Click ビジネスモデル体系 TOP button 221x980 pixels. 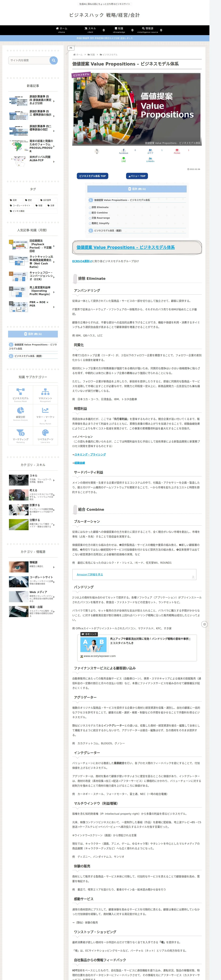[x=93, y=176]
